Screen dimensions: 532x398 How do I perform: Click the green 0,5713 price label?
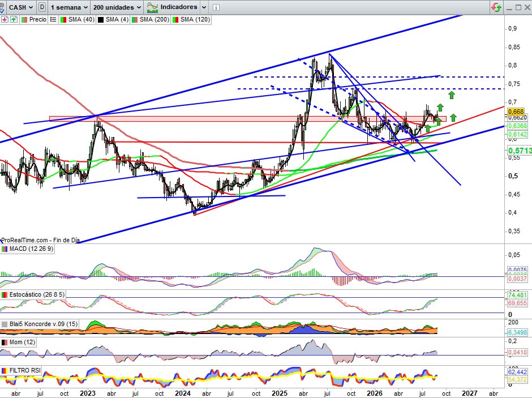point(520,150)
